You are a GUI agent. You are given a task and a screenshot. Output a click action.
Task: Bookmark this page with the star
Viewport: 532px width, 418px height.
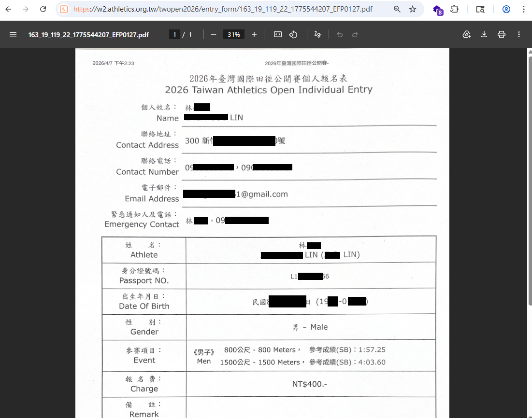[x=413, y=9]
